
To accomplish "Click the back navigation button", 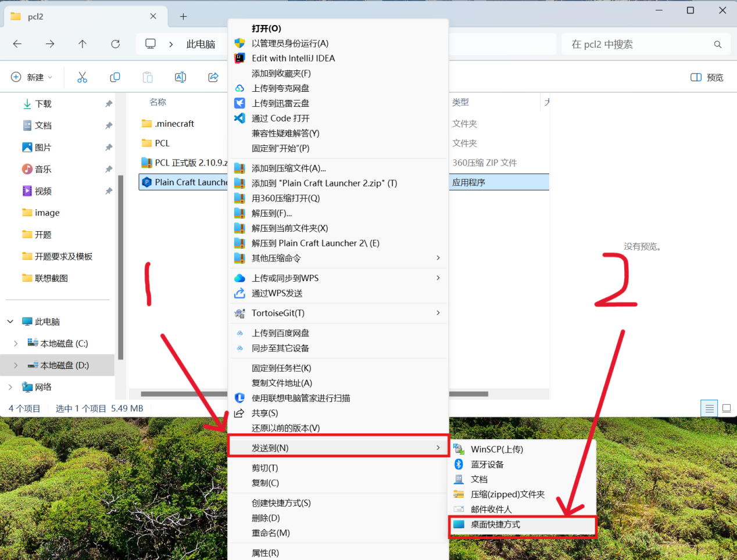I will (17, 44).
